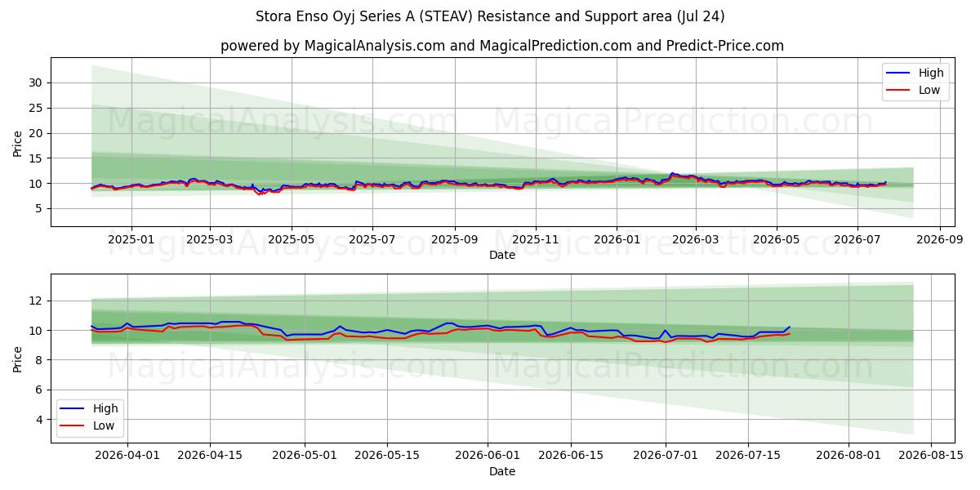
Task: Click the 6 price tick on bottom chart
Action: 41,390
